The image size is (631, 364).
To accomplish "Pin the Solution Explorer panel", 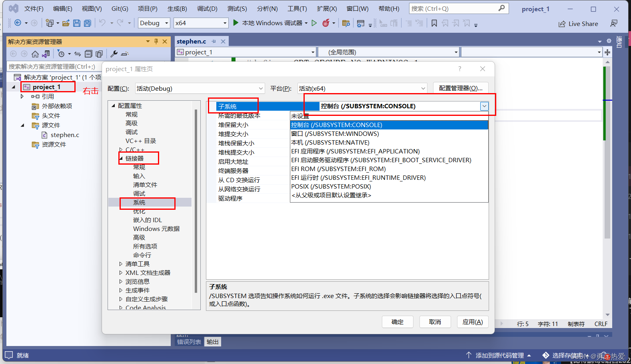I will click(156, 41).
